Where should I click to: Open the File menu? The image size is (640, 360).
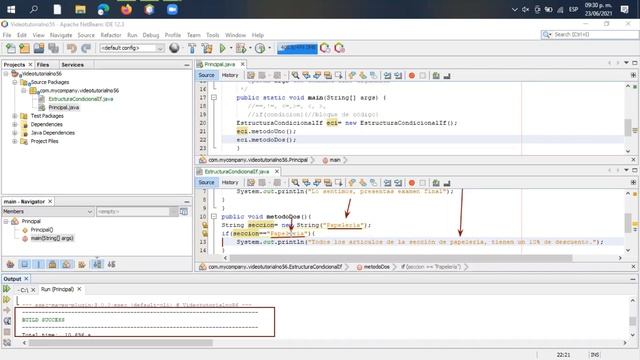pos(7,35)
